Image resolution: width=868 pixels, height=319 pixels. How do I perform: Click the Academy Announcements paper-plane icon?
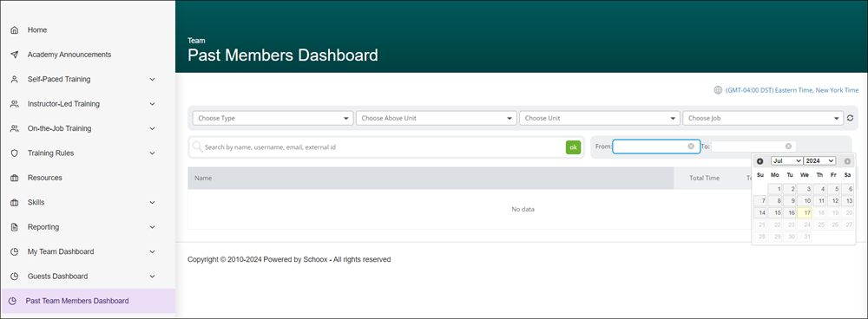point(15,55)
